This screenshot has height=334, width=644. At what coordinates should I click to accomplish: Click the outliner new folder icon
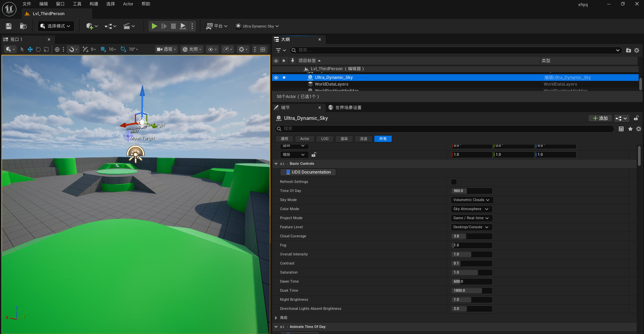click(x=629, y=50)
